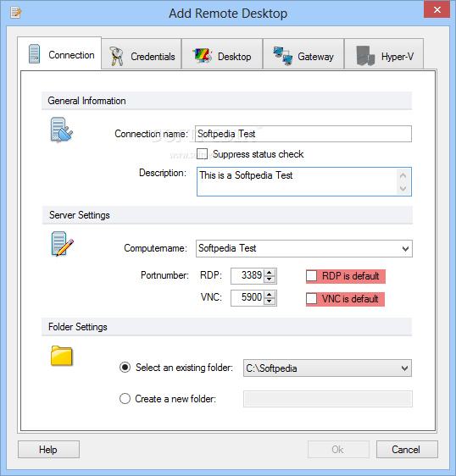
Task: Open the Desktop tab
Action: point(222,54)
